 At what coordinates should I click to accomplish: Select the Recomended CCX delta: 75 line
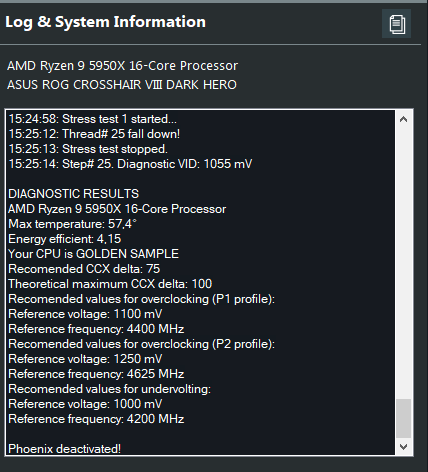[x=84, y=269]
